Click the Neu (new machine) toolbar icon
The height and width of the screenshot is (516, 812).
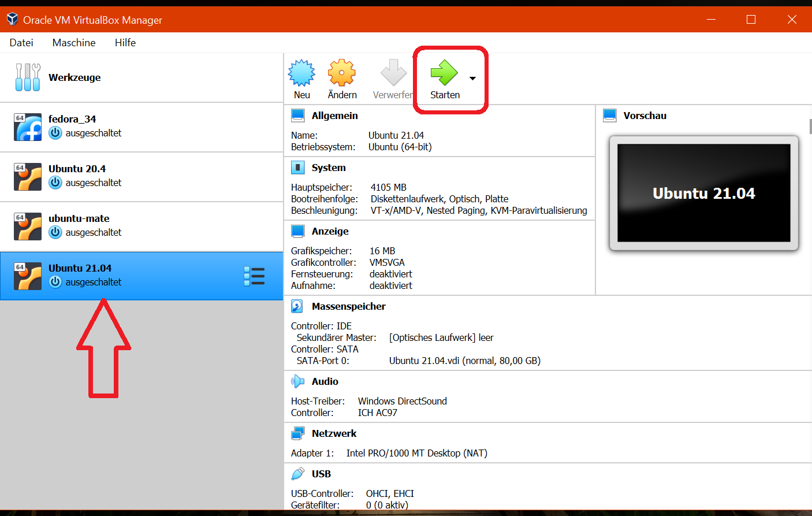pos(301,73)
